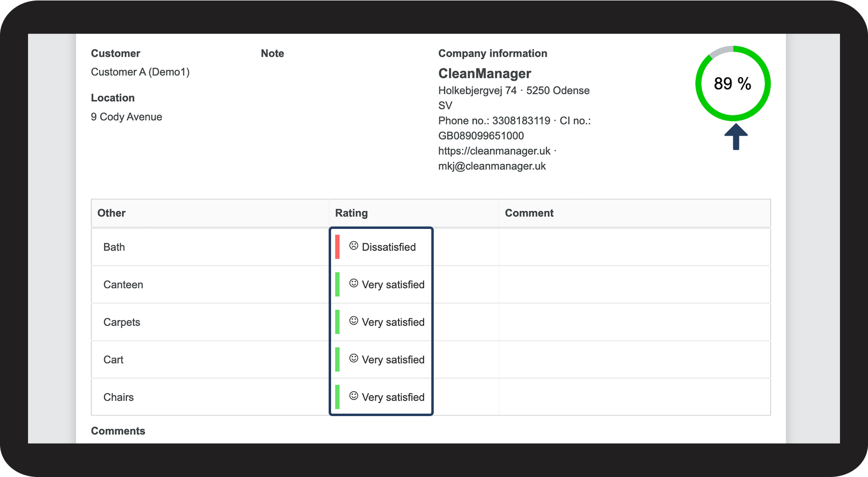Click the green rating bar for Canteen

pyautogui.click(x=337, y=284)
